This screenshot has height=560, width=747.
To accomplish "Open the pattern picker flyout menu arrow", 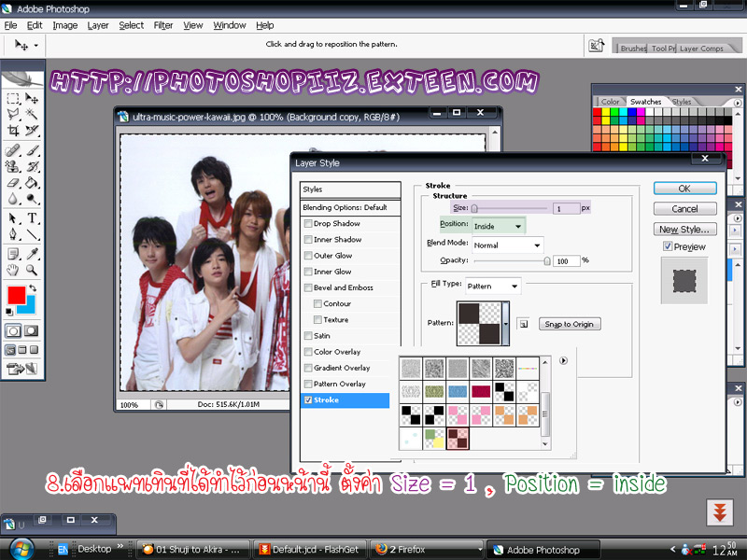I will tap(563, 360).
